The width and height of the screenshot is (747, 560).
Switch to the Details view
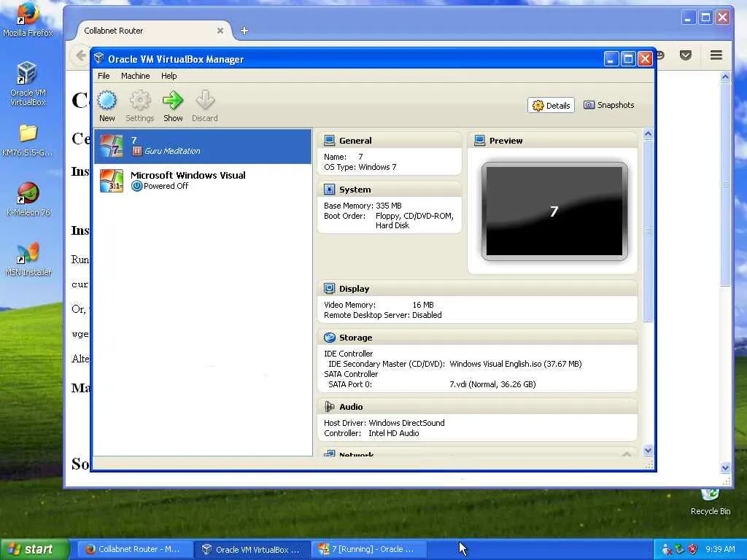coord(551,105)
